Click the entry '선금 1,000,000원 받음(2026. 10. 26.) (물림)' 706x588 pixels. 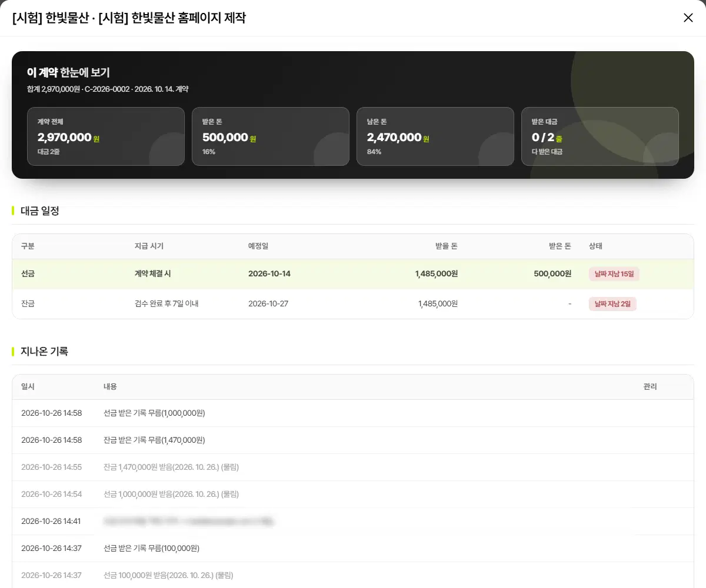coord(171,495)
